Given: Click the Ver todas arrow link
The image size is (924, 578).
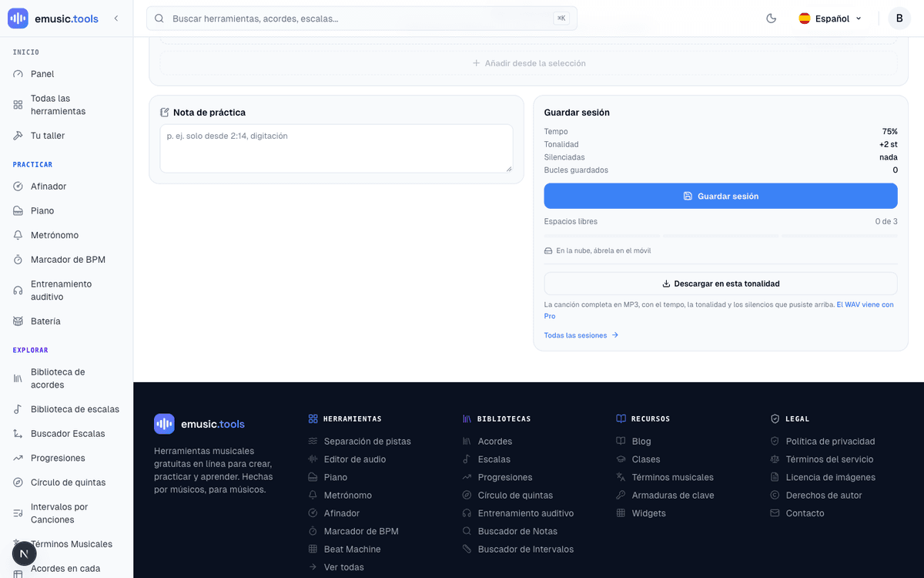Looking at the screenshot, I should click(x=336, y=567).
